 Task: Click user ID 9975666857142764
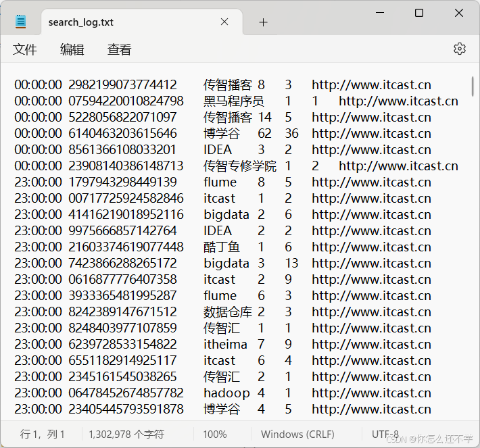[x=122, y=230]
